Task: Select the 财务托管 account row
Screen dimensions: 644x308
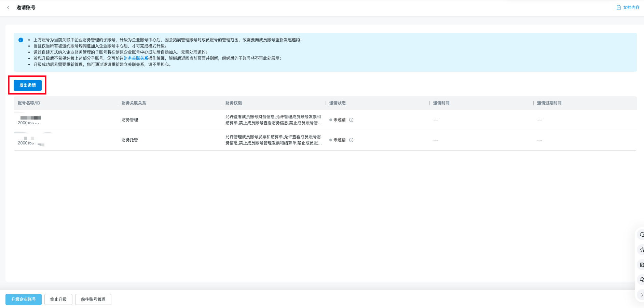Action: click(x=130, y=140)
